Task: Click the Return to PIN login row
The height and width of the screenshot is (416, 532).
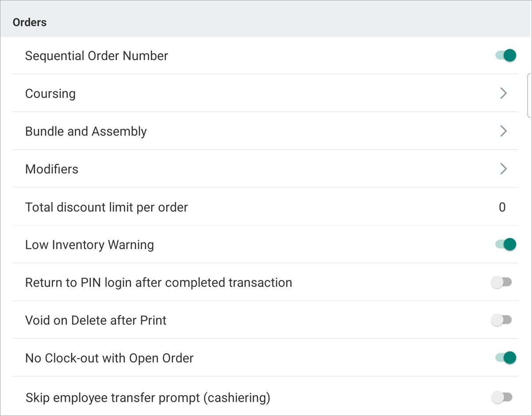Action: point(159,282)
